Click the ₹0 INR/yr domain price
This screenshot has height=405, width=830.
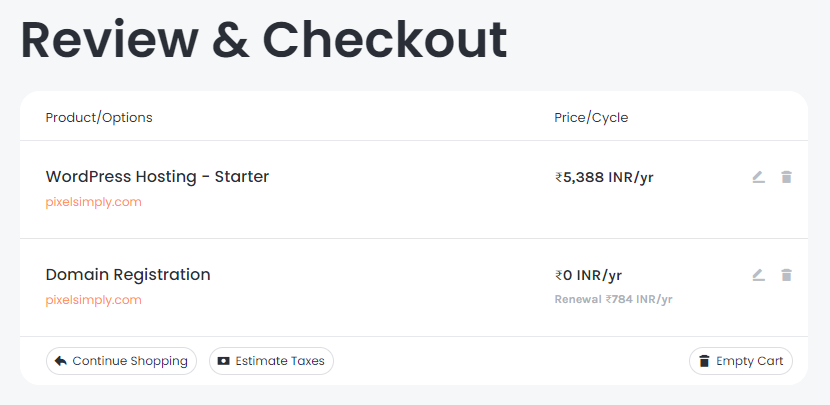click(x=588, y=275)
